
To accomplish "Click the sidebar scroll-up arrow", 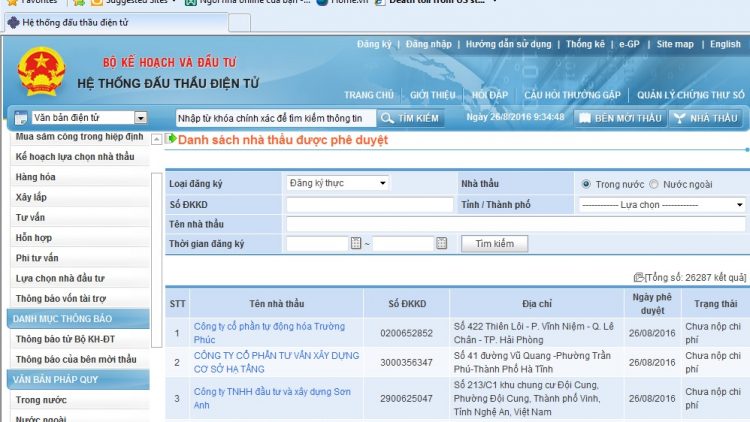I will coord(156,139).
